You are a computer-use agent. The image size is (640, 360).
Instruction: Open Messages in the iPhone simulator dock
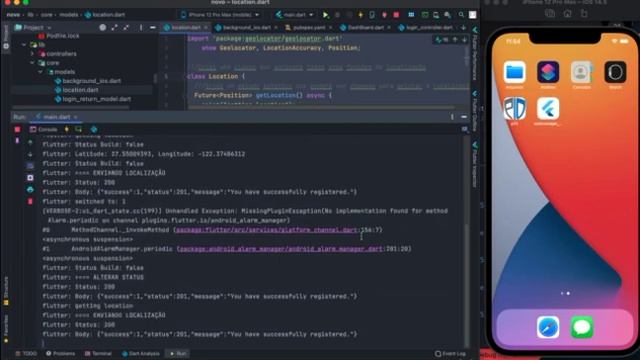(x=582, y=327)
